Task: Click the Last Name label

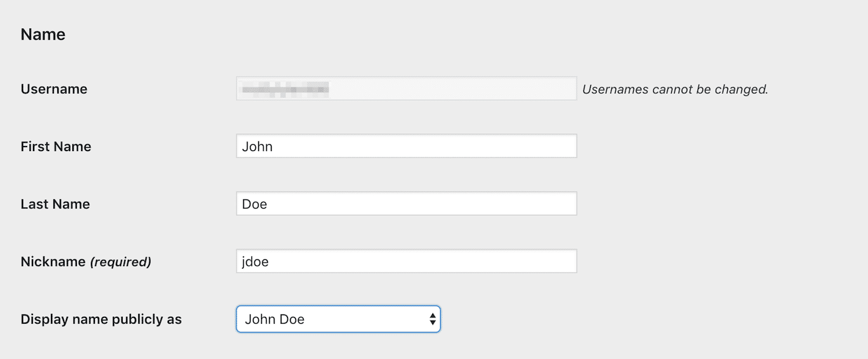Action: [x=55, y=204]
